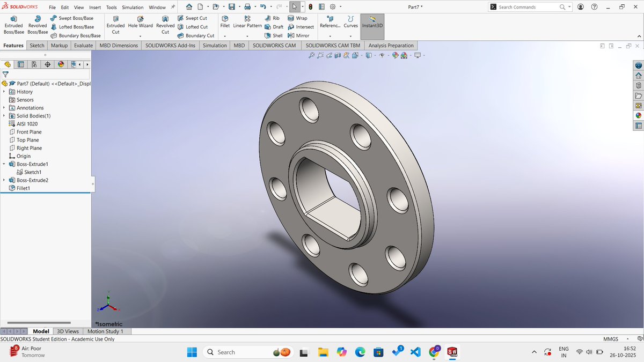Open Appearances task pane tab

[x=638, y=115]
